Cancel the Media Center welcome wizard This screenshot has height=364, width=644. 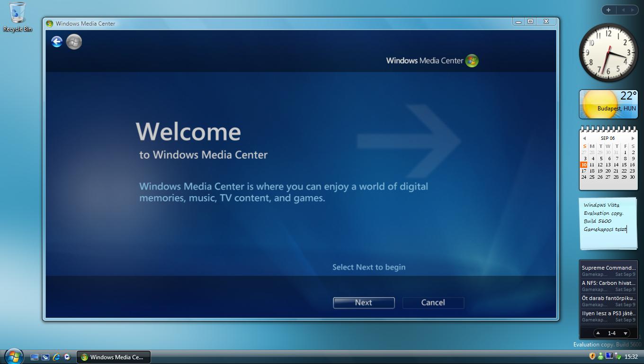433,302
